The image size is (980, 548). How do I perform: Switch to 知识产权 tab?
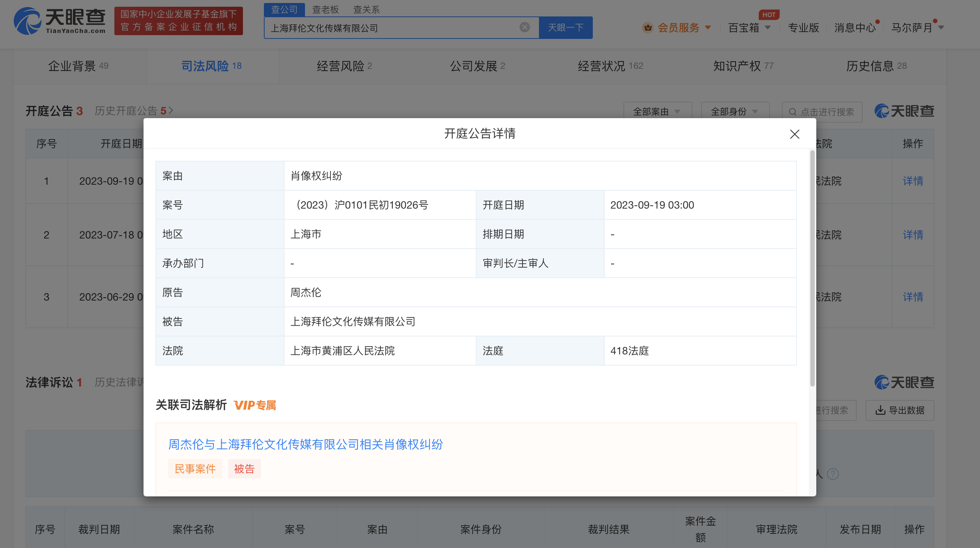pos(743,66)
